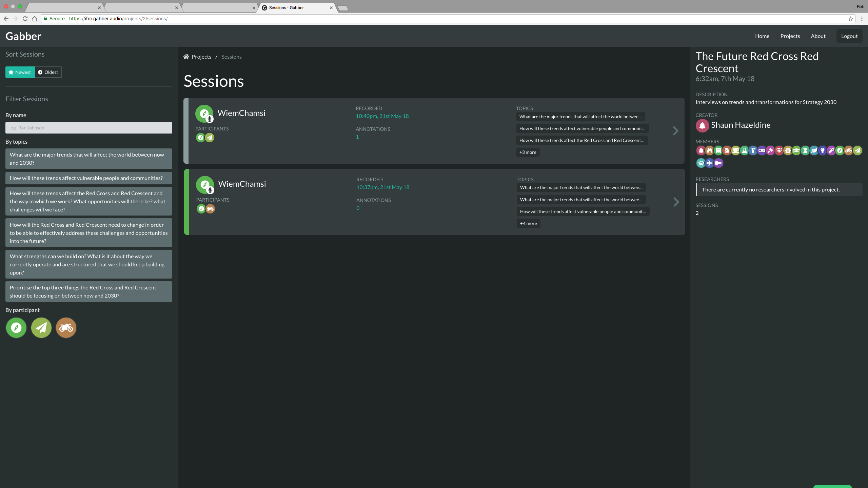The width and height of the screenshot is (868, 488).
Task: Sort sessions by Newest
Action: coord(20,72)
